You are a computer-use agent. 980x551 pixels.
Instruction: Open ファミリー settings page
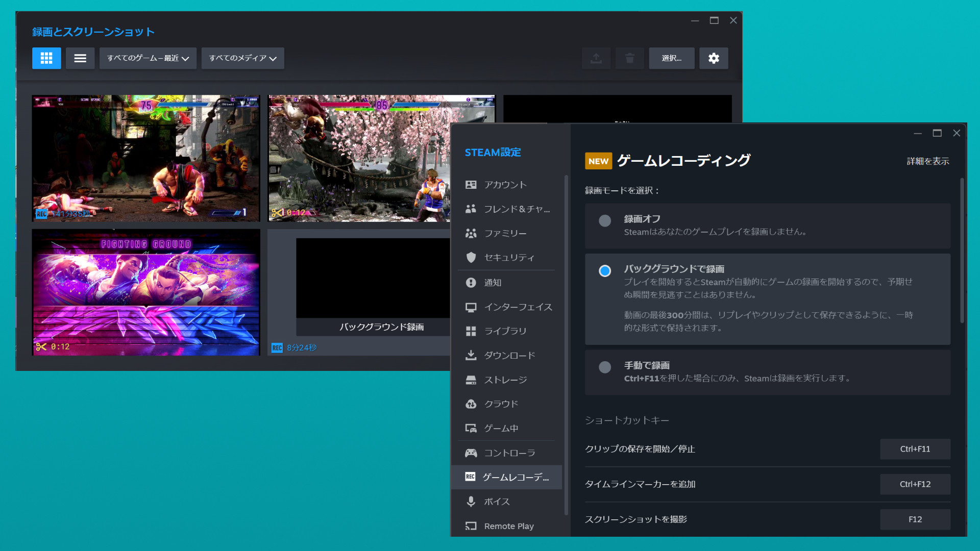click(507, 233)
